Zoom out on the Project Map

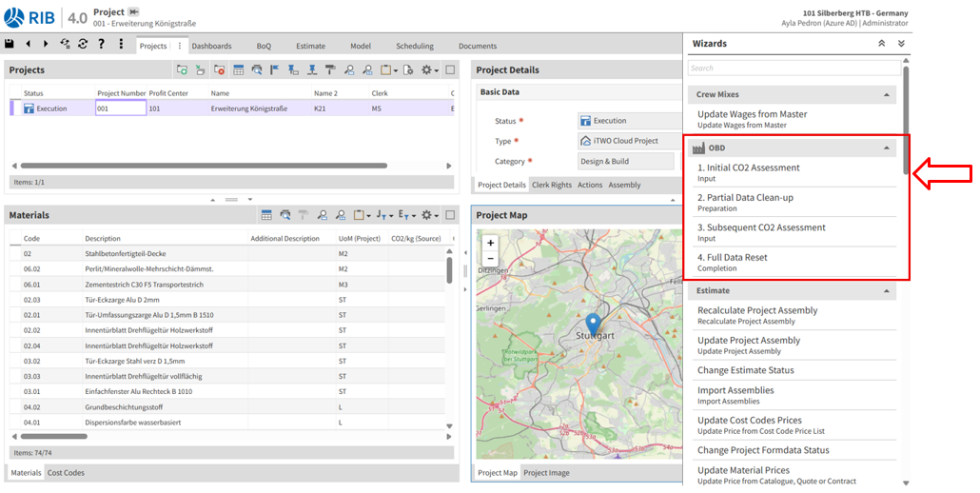coord(491,259)
